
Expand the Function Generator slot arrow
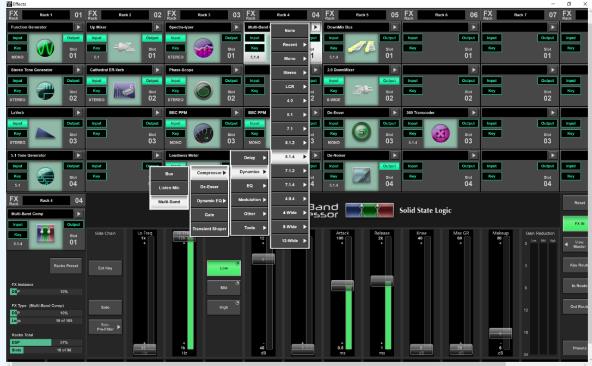click(78, 27)
